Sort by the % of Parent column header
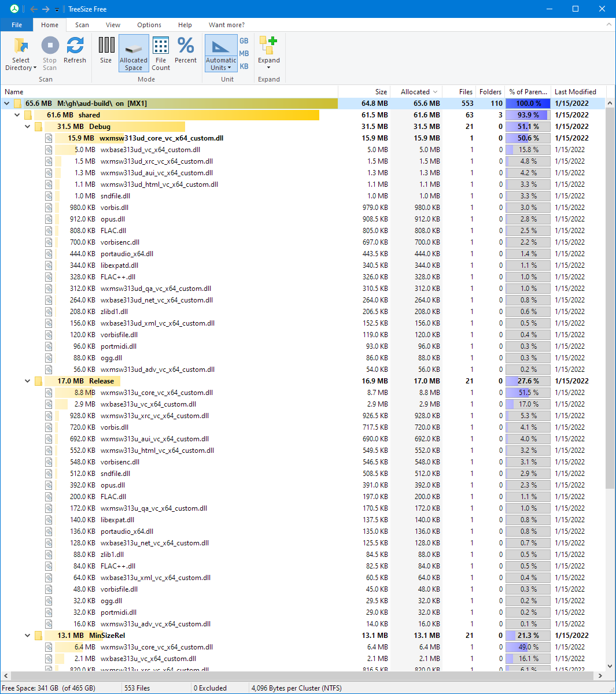Viewport: 616px width, 694px height. pos(528,91)
